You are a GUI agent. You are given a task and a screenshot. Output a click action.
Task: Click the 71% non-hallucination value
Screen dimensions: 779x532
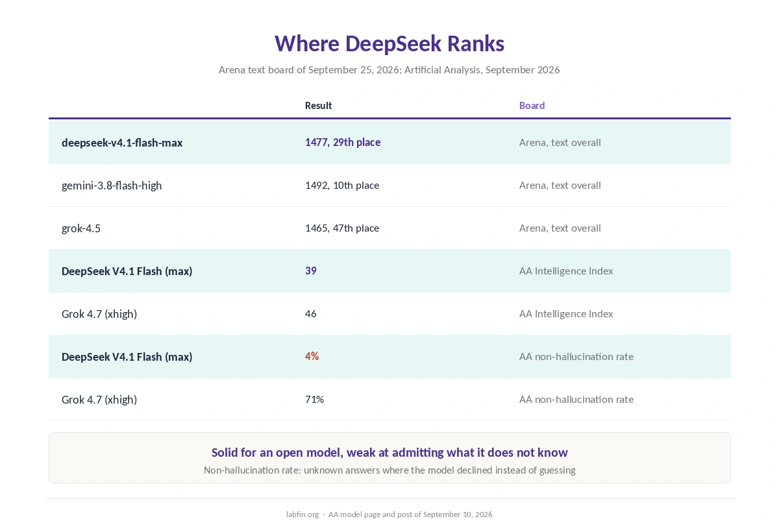[315, 399]
